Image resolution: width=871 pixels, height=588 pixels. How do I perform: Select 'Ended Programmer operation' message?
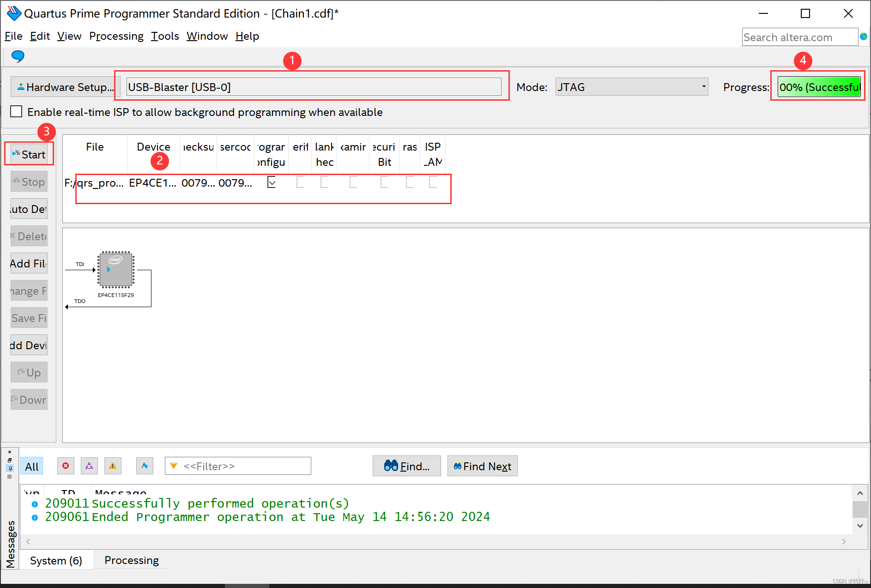291,517
